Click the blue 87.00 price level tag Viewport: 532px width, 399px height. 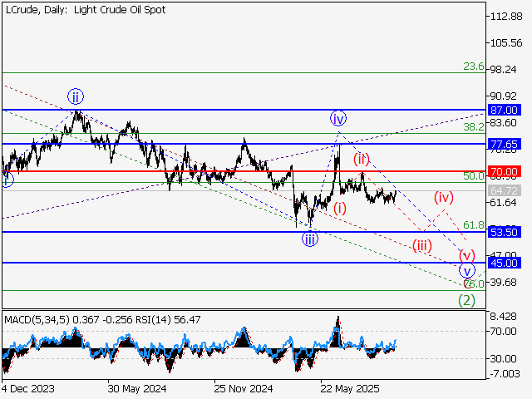click(x=505, y=110)
